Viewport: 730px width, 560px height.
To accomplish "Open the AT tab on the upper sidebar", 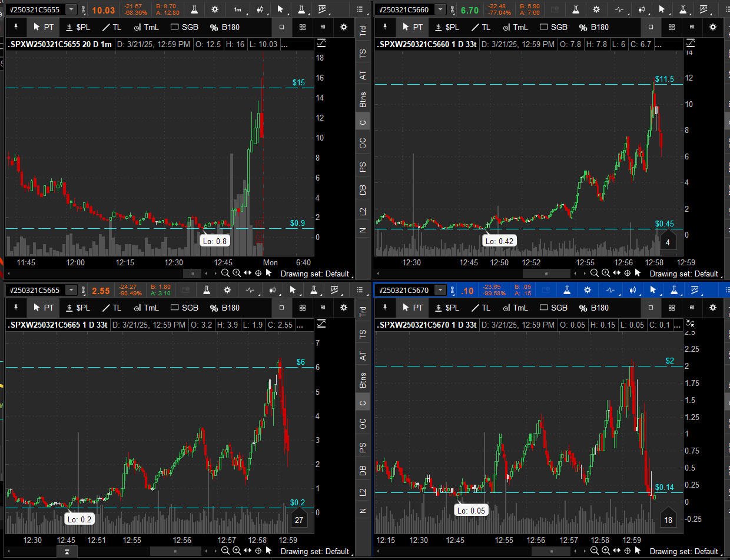I will [363, 75].
